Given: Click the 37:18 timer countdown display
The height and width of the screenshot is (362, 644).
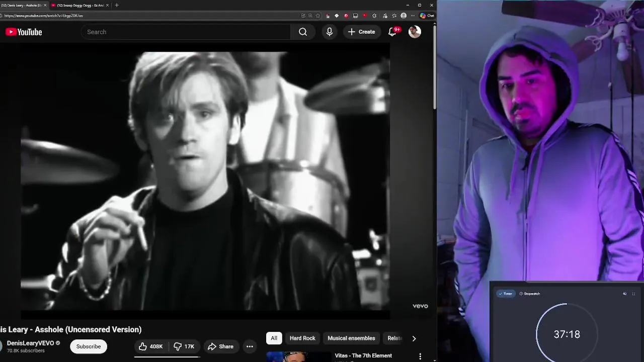Looking at the screenshot, I should (x=567, y=334).
